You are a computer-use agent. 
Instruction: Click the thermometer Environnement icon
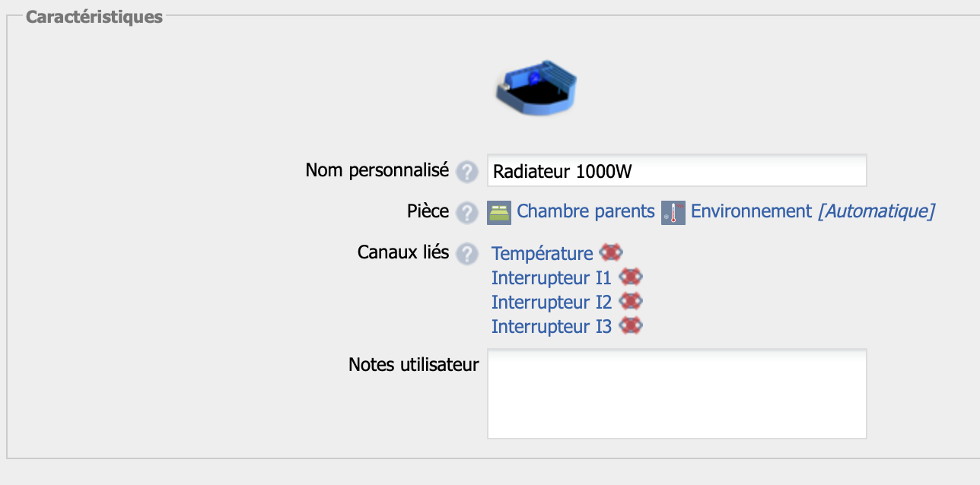coord(673,212)
